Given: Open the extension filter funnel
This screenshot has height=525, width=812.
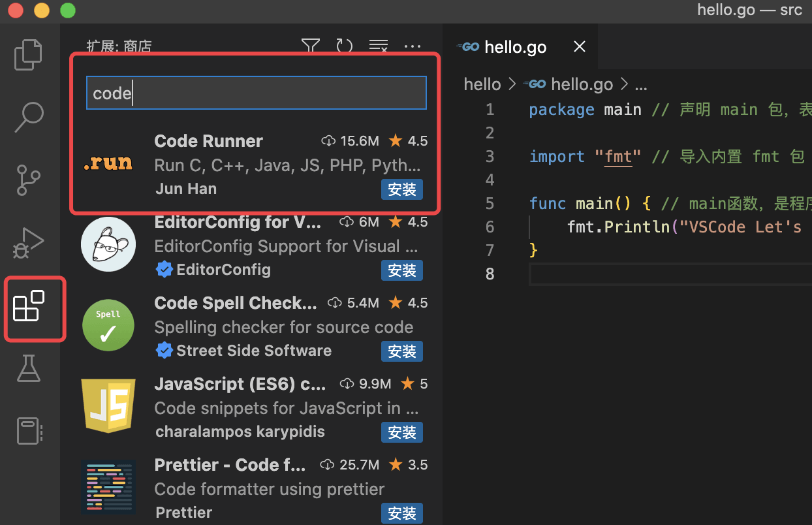Looking at the screenshot, I should pos(310,46).
